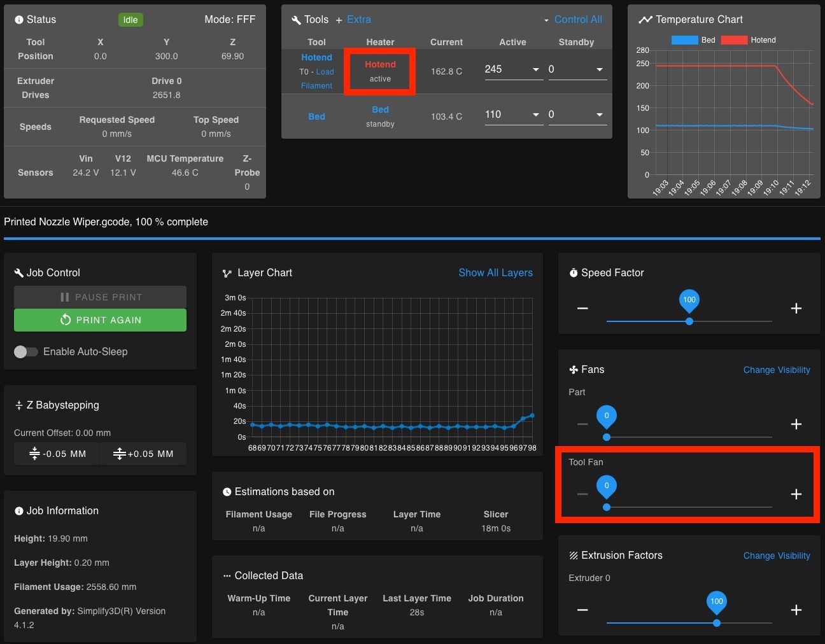The width and height of the screenshot is (825, 644).
Task: Open Extrusion Factors Change Visibility link
Action: tap(777, 556)
